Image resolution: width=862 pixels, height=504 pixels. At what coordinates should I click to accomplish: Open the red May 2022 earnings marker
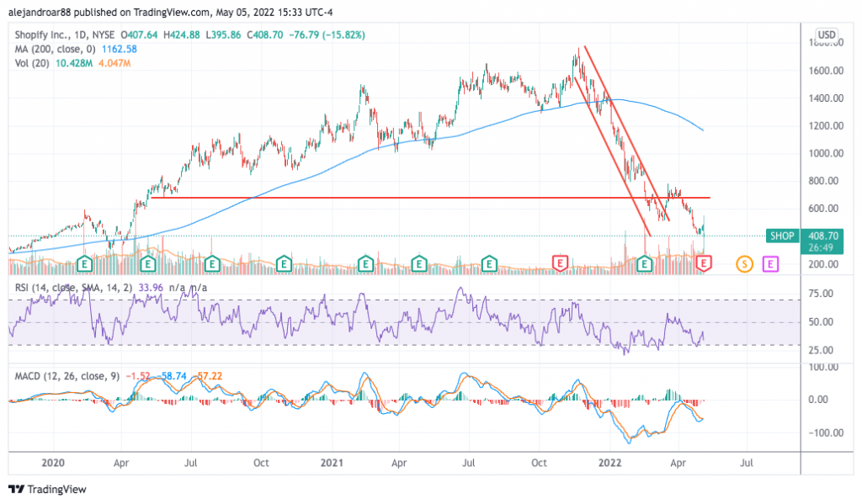coord(704,264)
